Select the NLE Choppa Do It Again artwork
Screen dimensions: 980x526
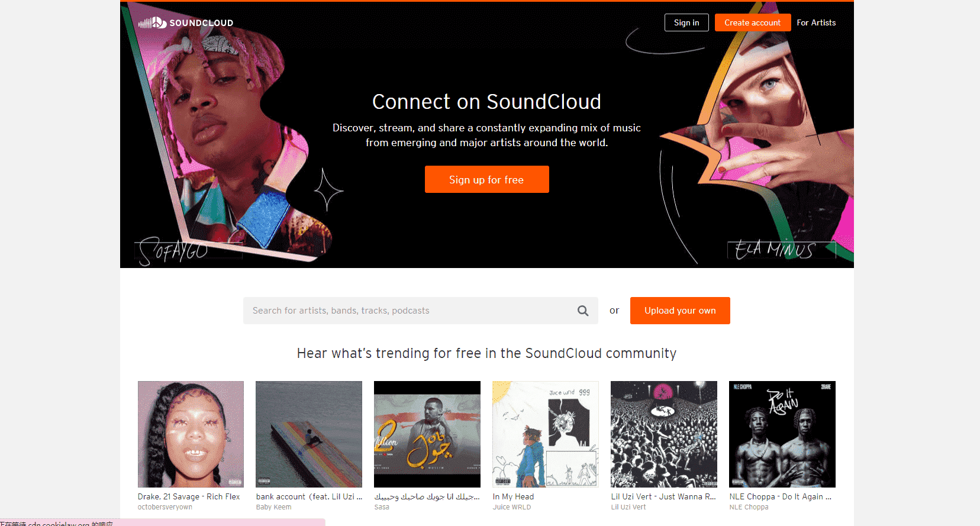tap(782, 434)
